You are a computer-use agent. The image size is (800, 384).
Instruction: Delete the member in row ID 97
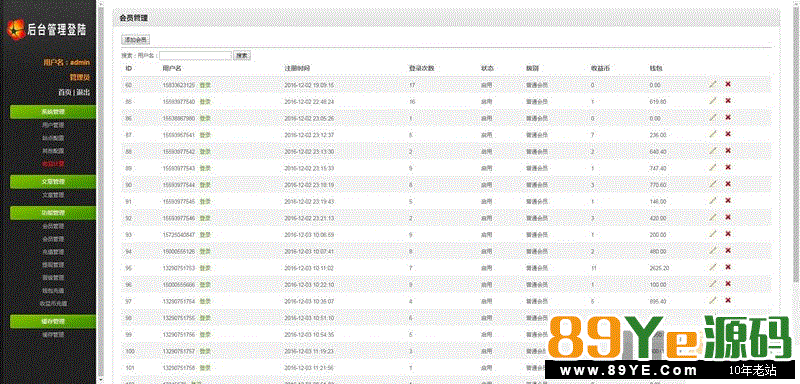click(728, 300)
